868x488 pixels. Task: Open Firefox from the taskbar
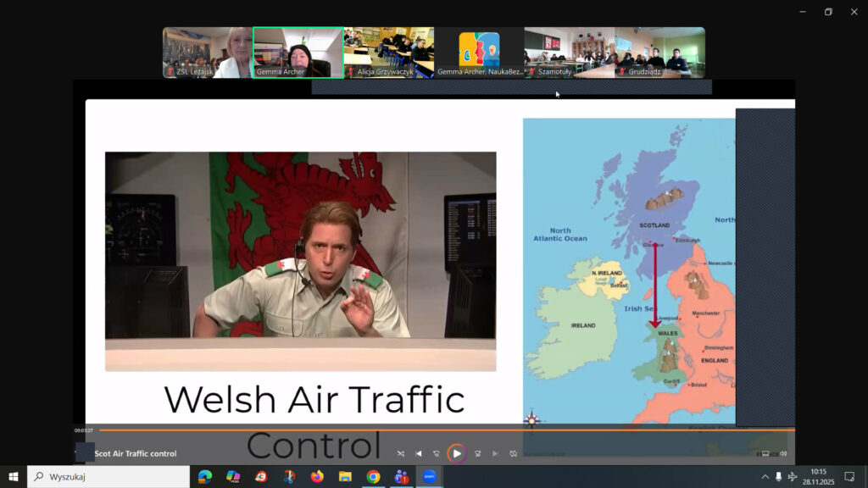tap(317, 477)
